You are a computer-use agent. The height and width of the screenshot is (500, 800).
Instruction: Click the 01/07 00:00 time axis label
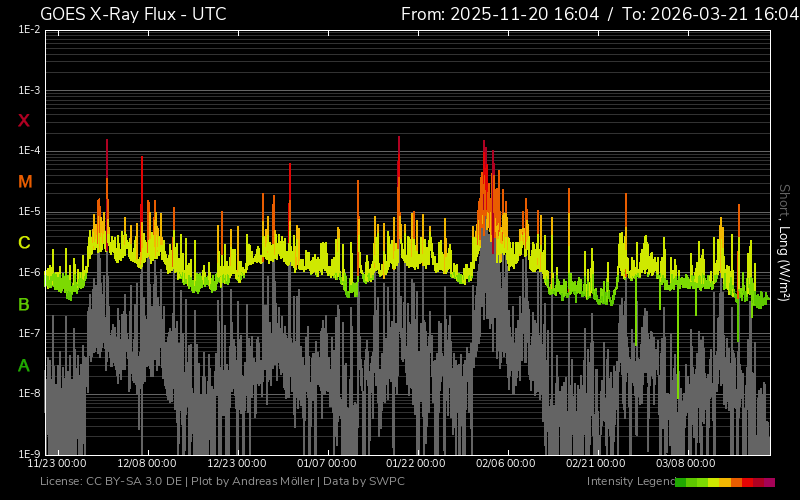coord(327,464)
